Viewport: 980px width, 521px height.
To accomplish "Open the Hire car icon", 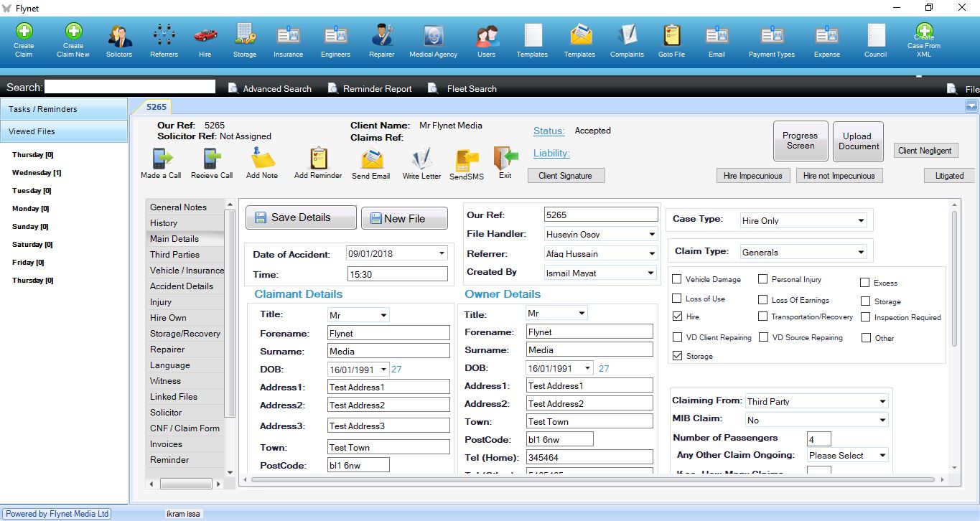I will pos(205,36).
